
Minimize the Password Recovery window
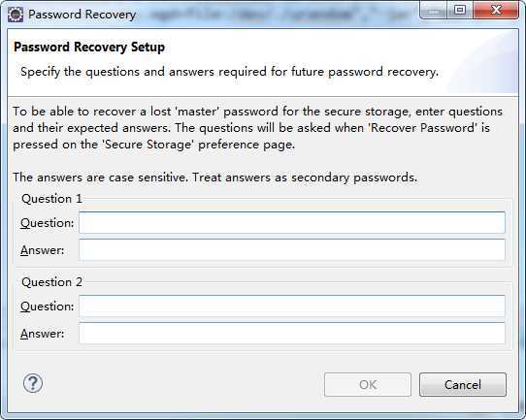(x=434, y=11)
